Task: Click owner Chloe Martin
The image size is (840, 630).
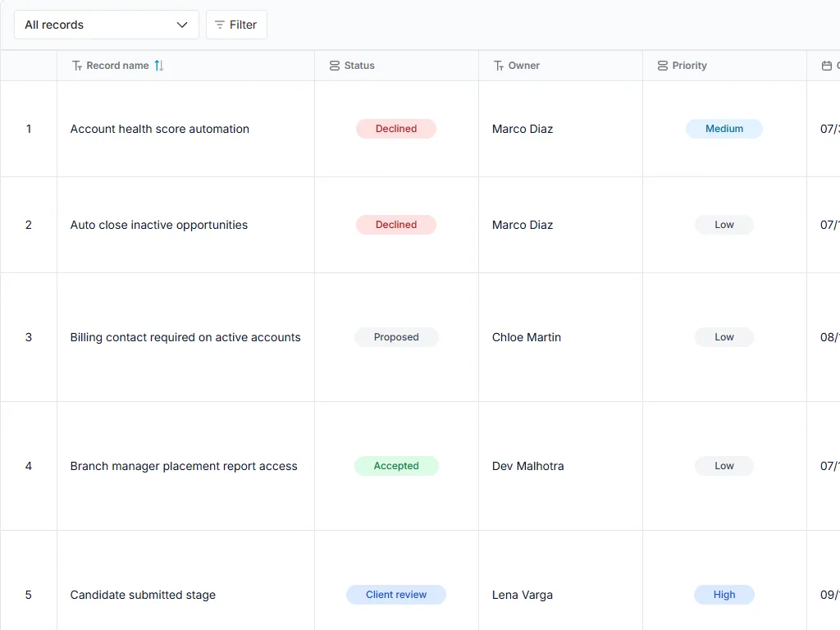Action: click(x=527, y=337)
